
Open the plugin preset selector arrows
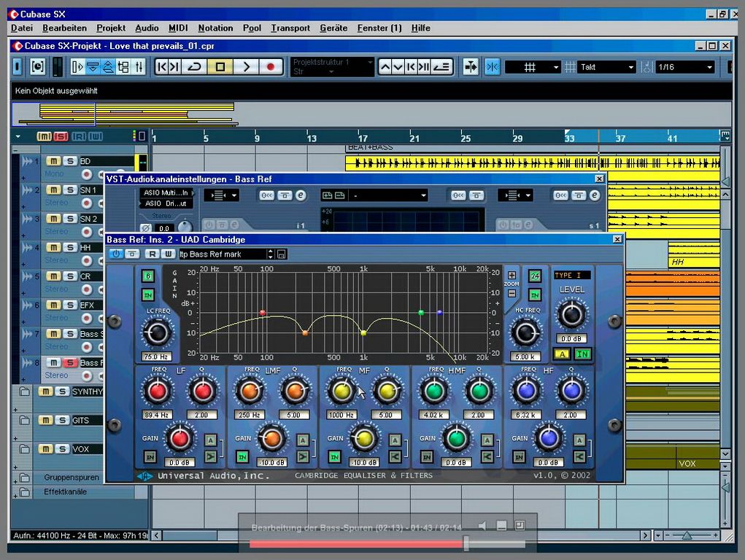point(271,254)
